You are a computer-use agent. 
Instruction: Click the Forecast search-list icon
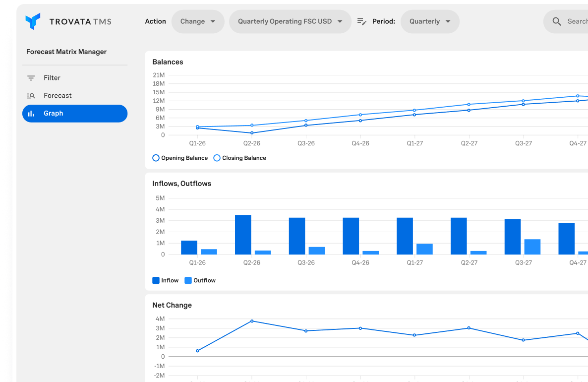click(x=31, y=96)
